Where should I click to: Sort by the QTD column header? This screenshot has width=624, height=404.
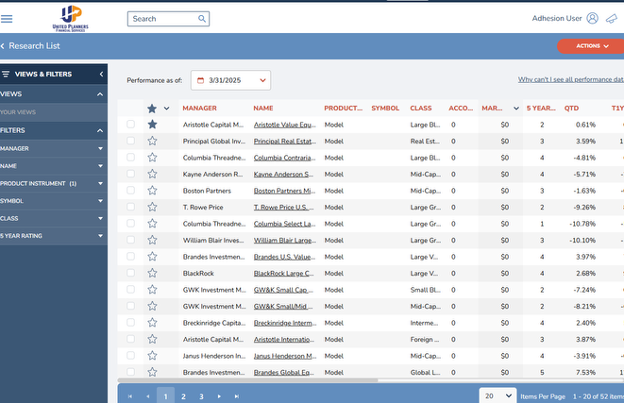571,108
